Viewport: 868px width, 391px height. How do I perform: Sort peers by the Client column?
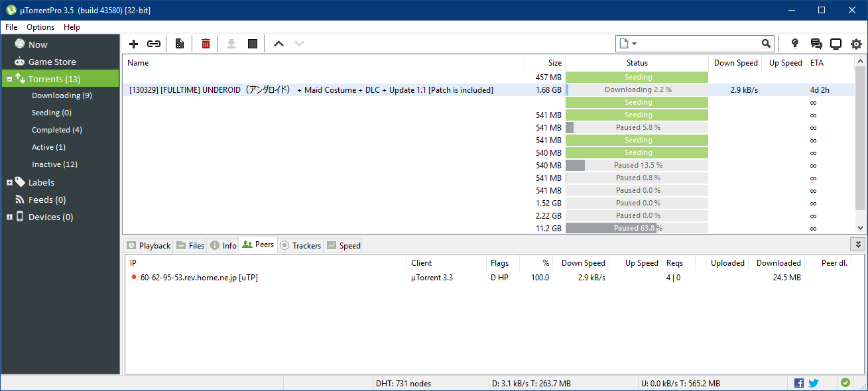[447, 263]
